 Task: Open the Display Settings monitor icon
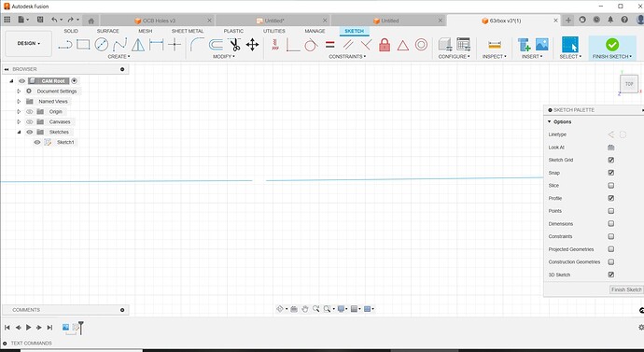pos(341,309)
